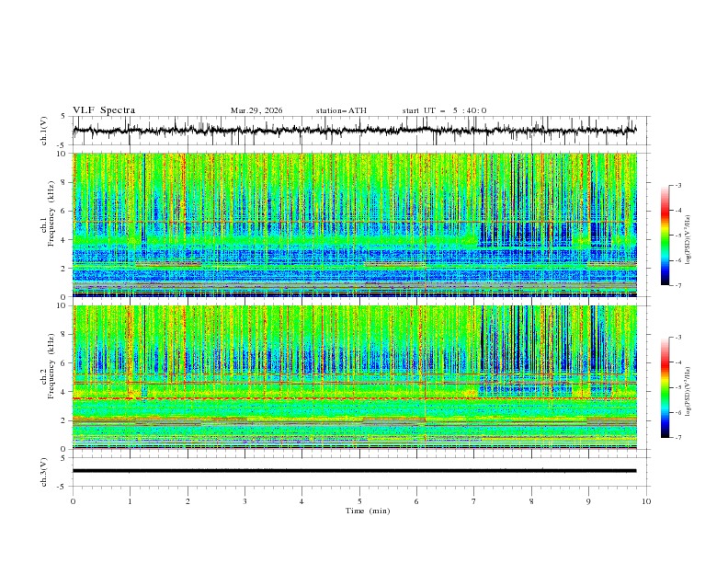Viewport: 728px width, 563px height.
Task: Click the 'station=ATH' label
Action: (341, 110)
